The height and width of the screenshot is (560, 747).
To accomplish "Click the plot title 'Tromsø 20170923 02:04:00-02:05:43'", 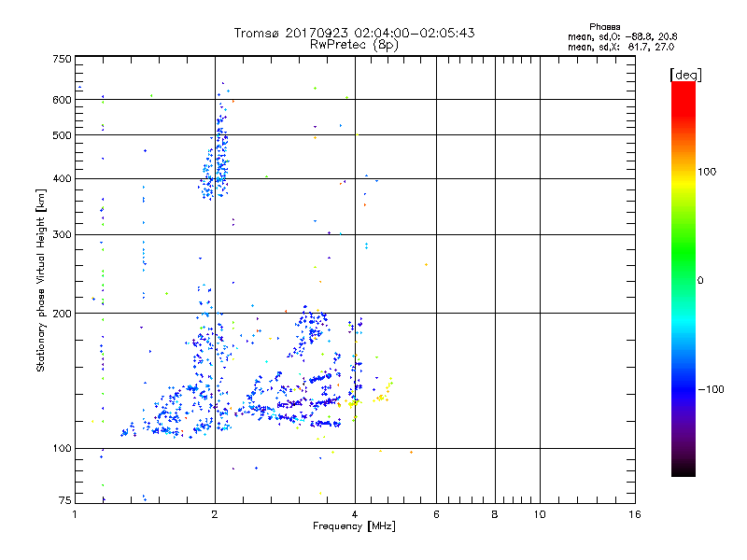I will click(x=354, y=33).
